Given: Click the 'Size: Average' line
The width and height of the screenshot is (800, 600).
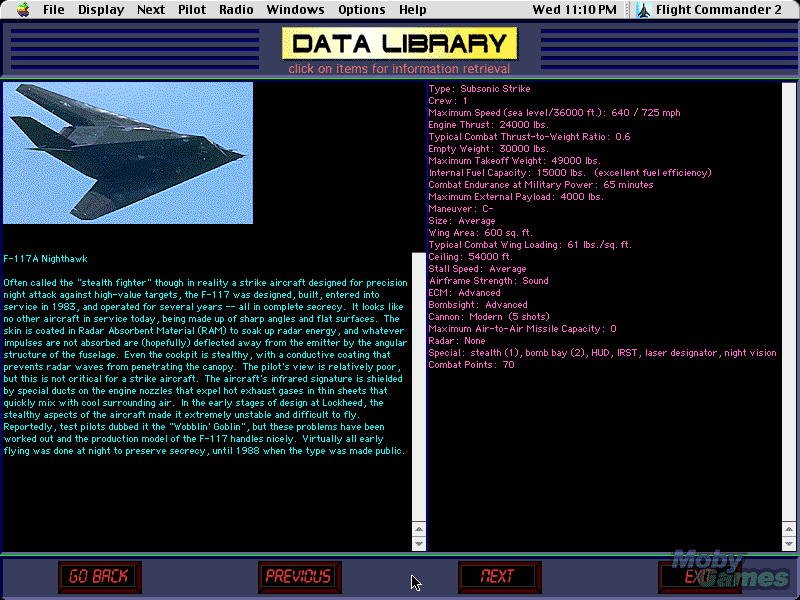Looking at the screenshot, I should tap(462, 220).
